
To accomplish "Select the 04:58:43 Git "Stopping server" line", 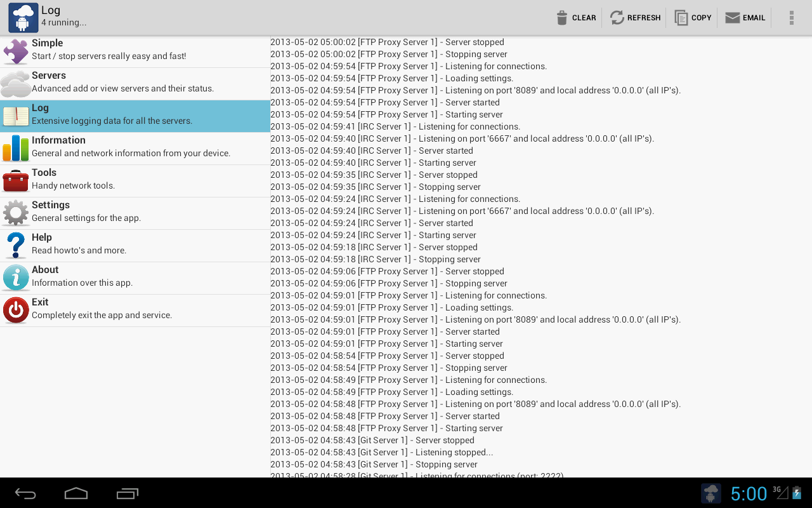I will (374, 464).
